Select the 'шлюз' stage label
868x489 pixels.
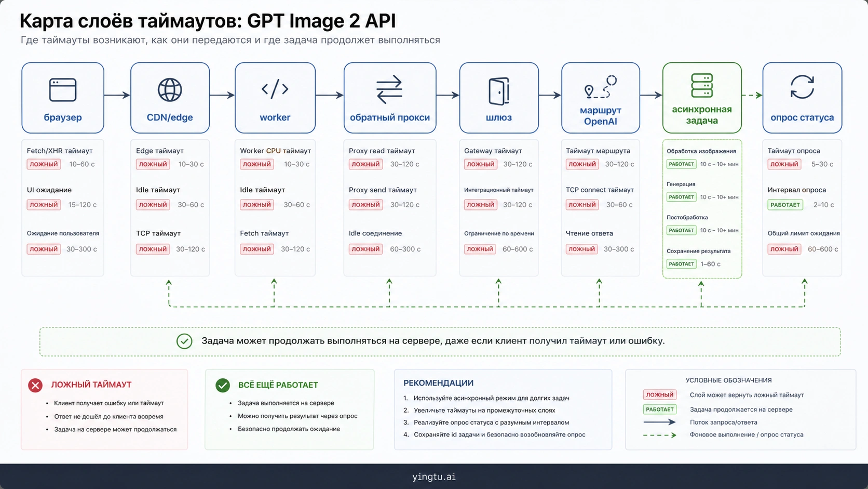(x=499, y=117)
